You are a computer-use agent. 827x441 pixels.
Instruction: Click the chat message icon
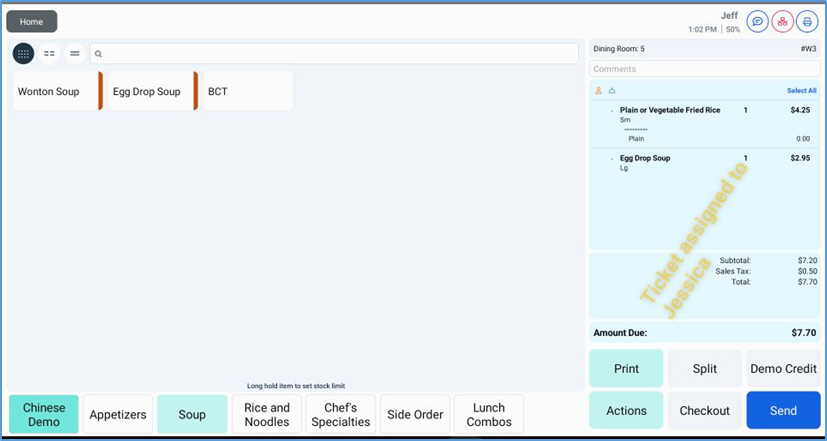[x=758, y=21]
